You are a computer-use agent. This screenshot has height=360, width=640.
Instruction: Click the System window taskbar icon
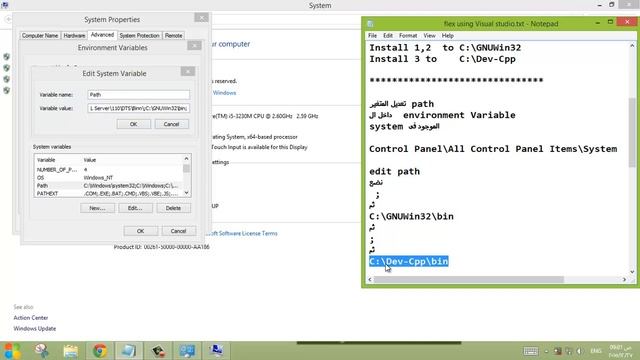[x=216, y=351]
